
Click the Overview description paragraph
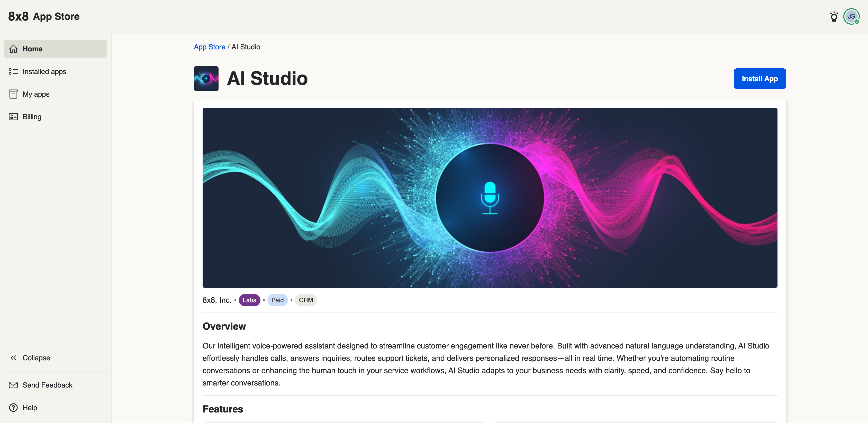[486, 364]
